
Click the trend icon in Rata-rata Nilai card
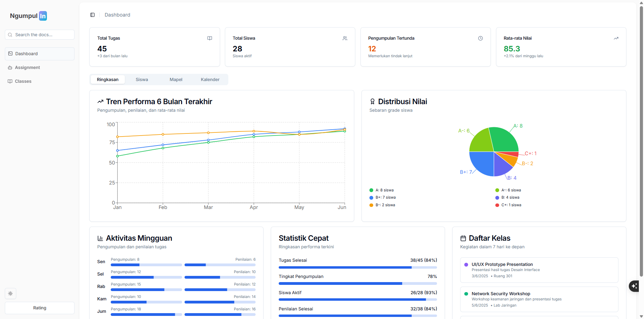[616, 38]
